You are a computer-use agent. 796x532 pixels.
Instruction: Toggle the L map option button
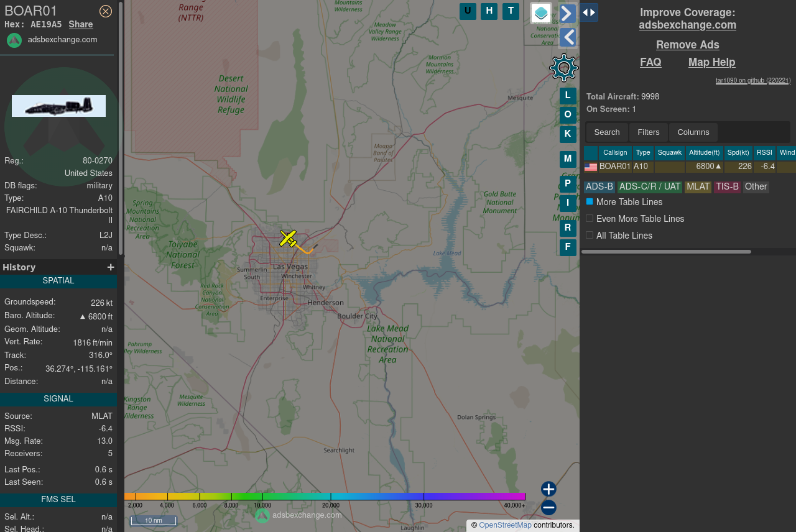coord(567,96)
